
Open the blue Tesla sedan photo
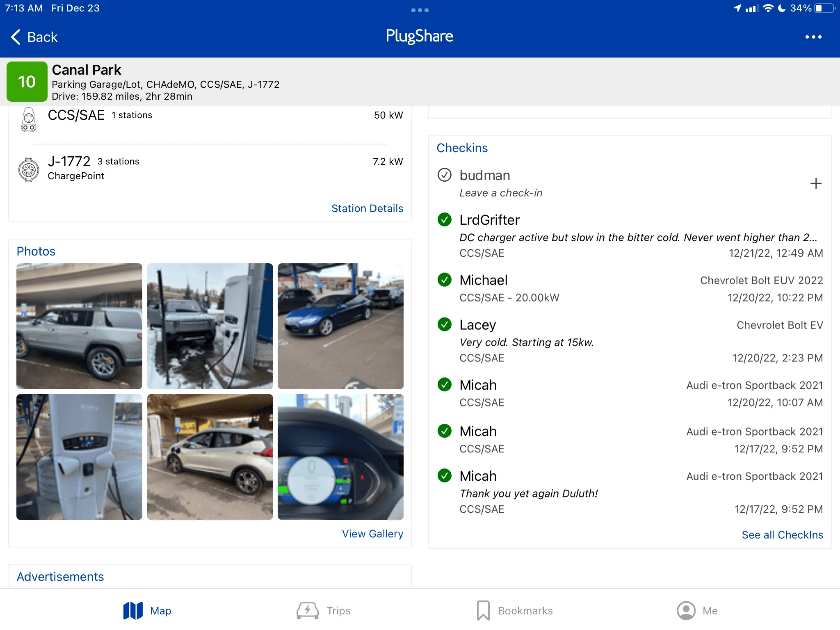340,326
